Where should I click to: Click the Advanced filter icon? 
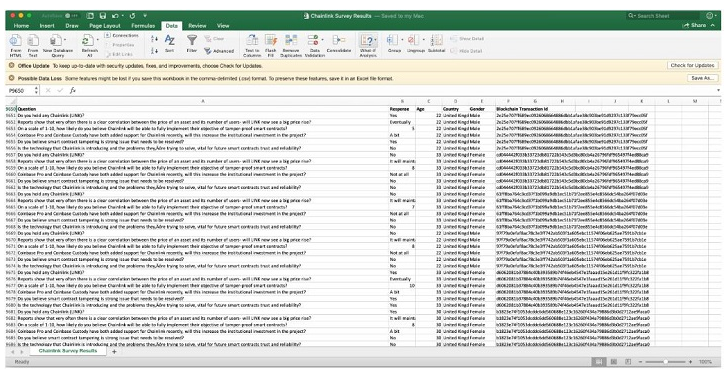208,51
